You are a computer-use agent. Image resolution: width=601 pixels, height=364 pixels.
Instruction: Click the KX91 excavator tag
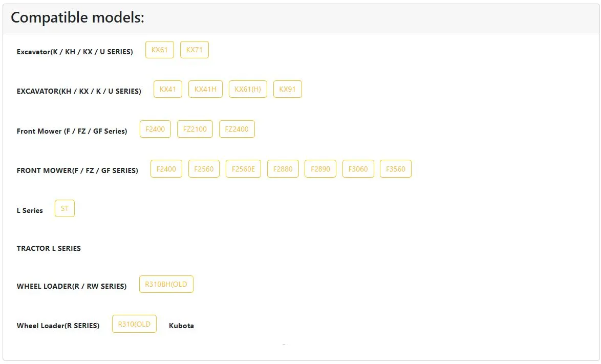(288, 89)
